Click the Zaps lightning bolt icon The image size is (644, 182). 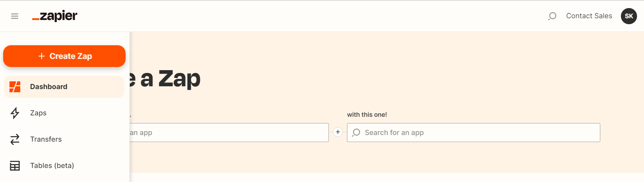15,113
